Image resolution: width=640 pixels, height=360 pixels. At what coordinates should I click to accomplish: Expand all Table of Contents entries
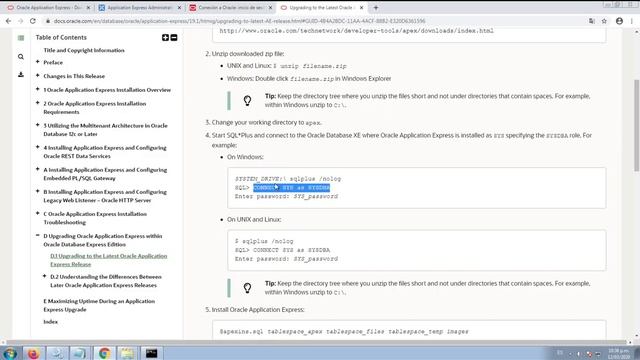pyautogui.click(x=165, y=38)
